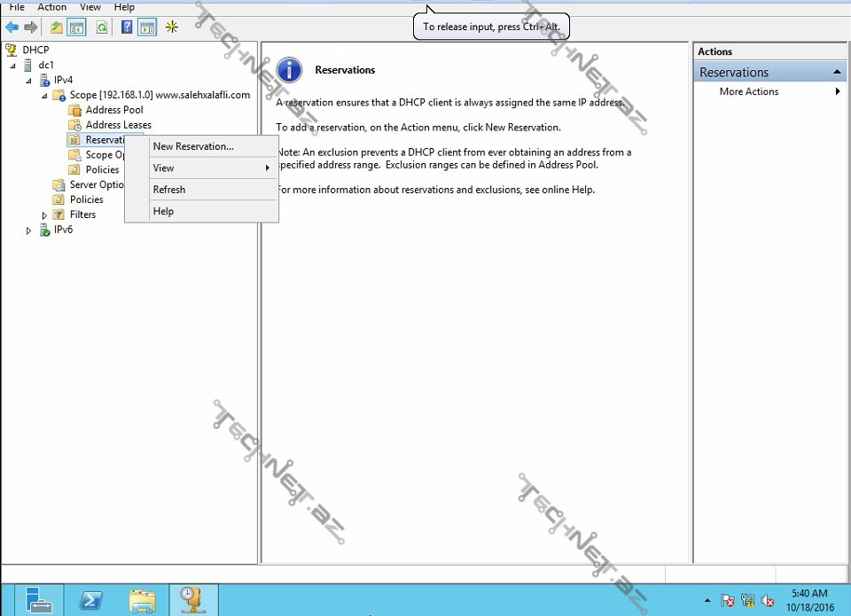Click the yellow star New toolbar icon
The width and height of the screenshot is (851, 616).
click(172, 27)
